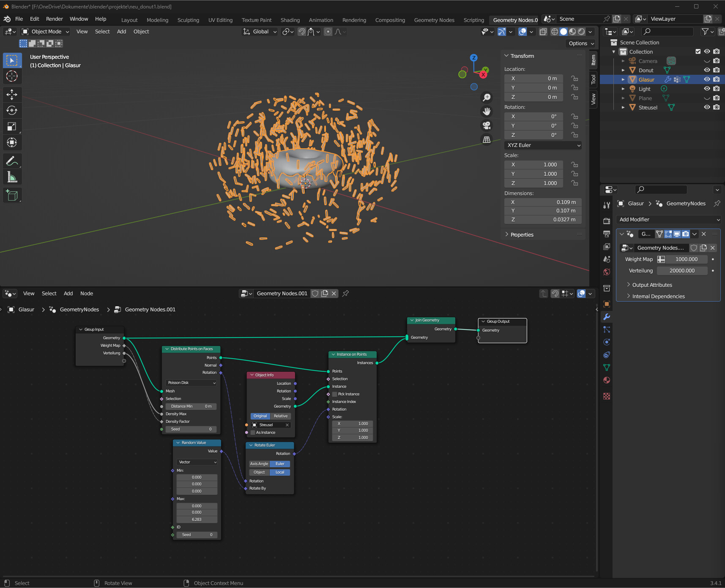The height and width of the screenshot is (588, 725).
Task: Adjust the Verteilung value slider
Action: click(682, 270)
